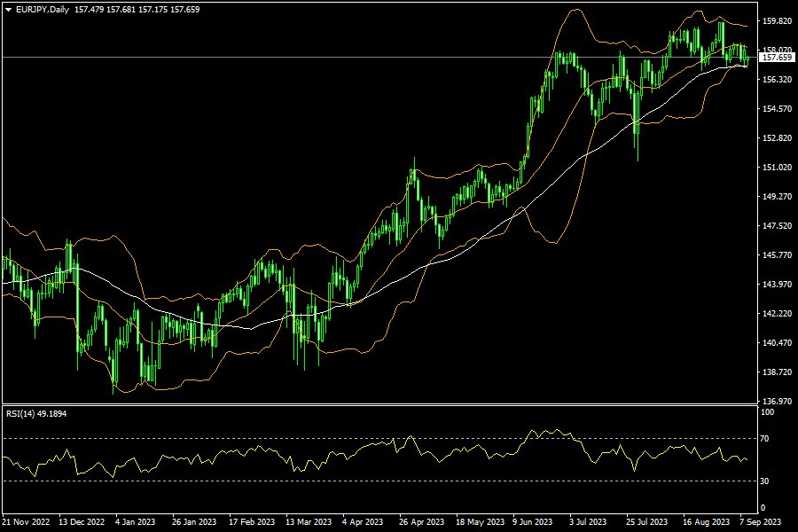The height and width of the screenshot is (532, 798).
Task: Click date label 26 Apr 2023
Action: click(421, 522)
